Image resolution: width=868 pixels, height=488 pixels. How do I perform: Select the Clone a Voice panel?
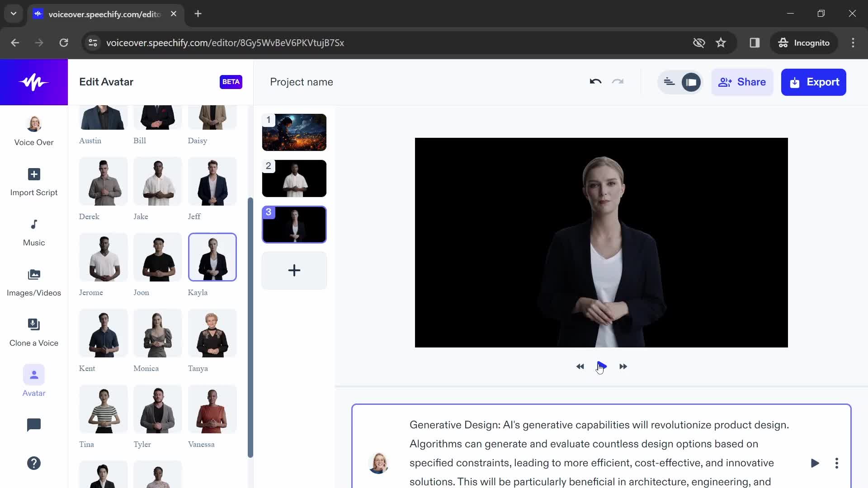click(34, 332)
